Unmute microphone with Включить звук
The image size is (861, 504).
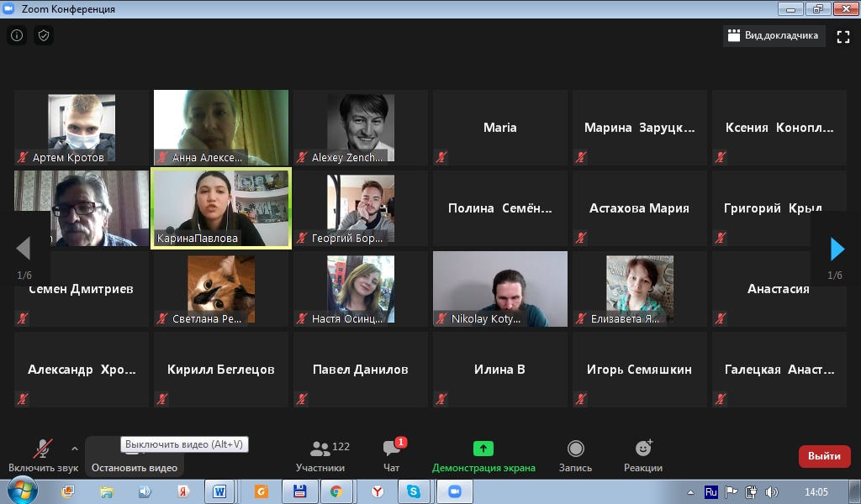tap(43, 456)
